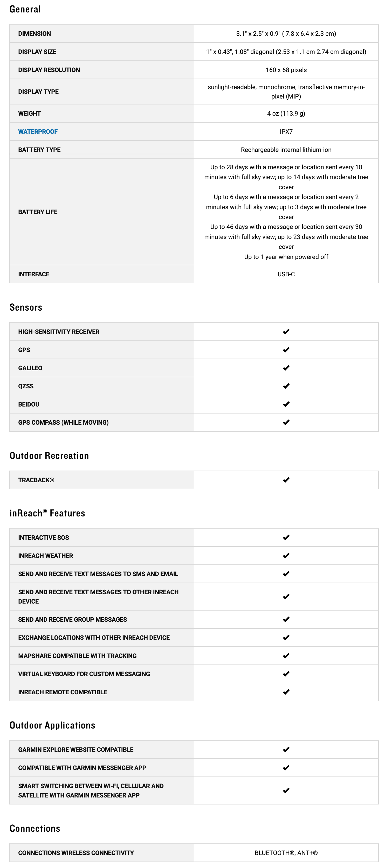Click the checkmark icon for GPS
Image resolution: width=385 pixels, height=868 pixels.
[x=286, y=350]
